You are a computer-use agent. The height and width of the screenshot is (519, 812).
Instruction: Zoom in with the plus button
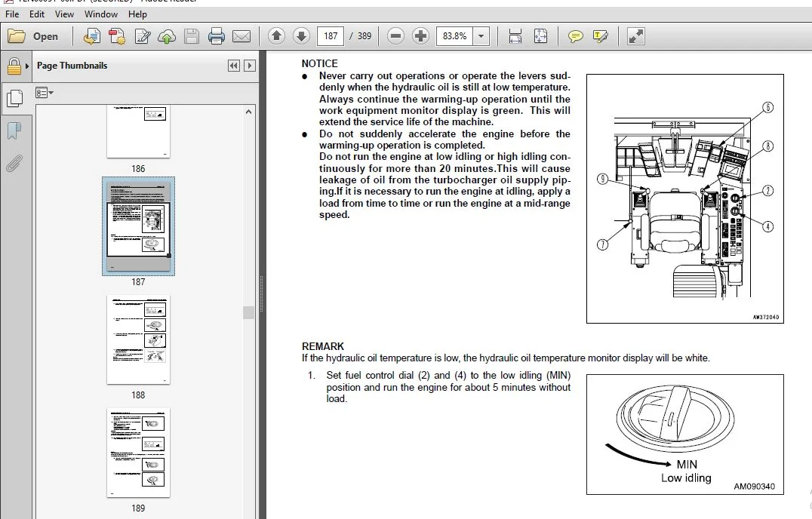420,35
